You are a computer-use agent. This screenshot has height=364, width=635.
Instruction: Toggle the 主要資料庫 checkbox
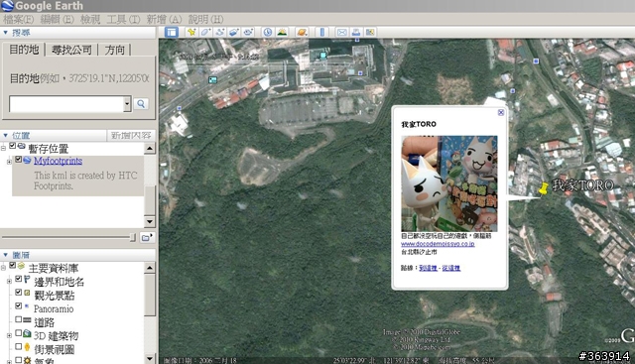(13, 265)
